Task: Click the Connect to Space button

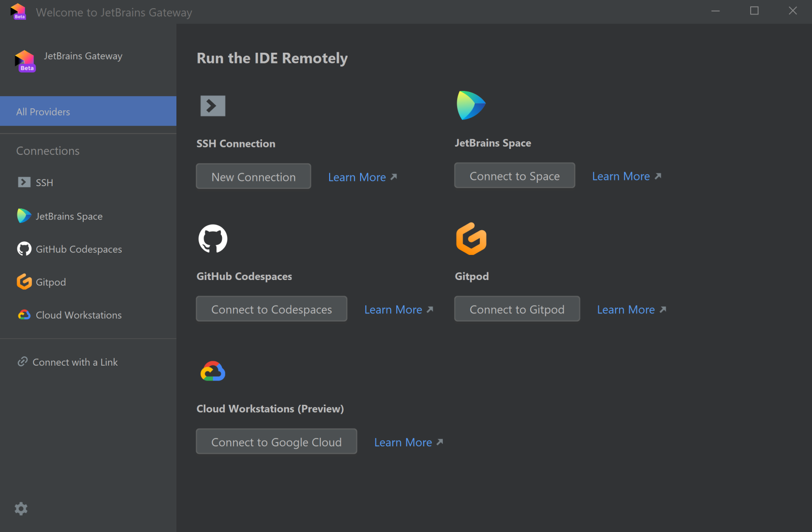Action: pyautogui.click(x=514, y=176)
